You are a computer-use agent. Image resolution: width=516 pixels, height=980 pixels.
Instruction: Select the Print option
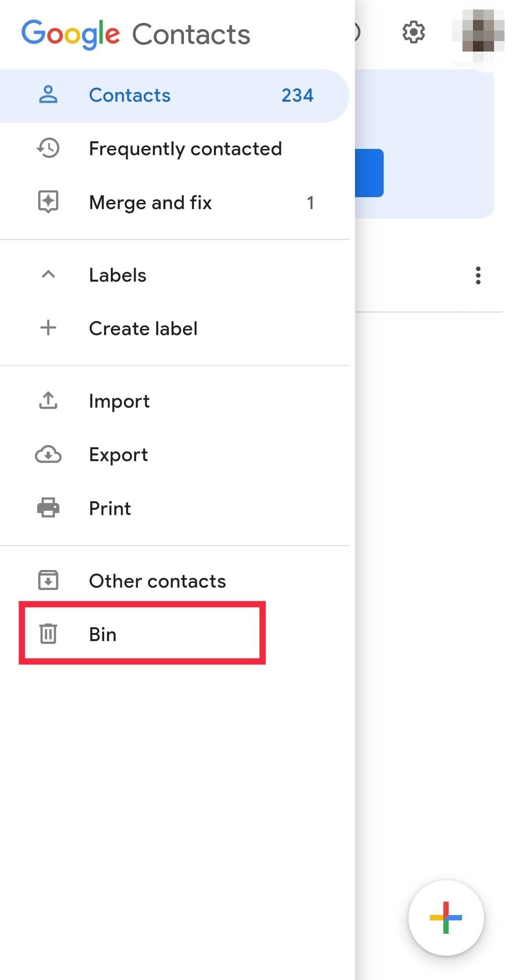click(174, 508)
